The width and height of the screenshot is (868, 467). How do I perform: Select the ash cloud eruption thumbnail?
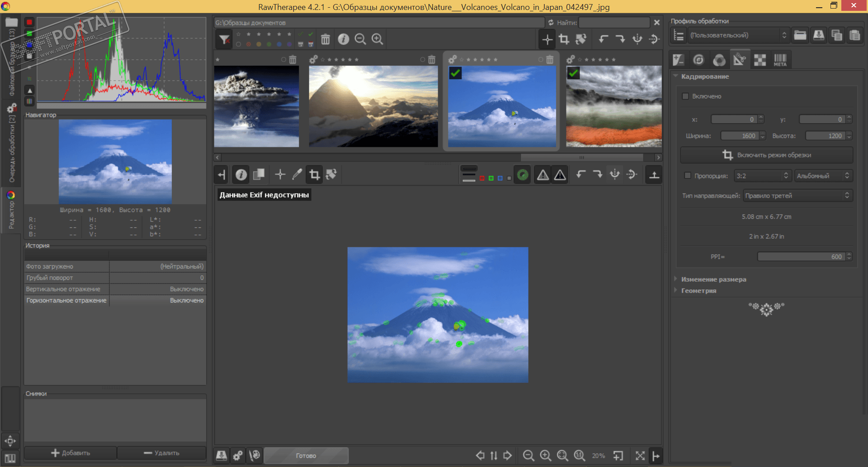[x=256, y=106]
